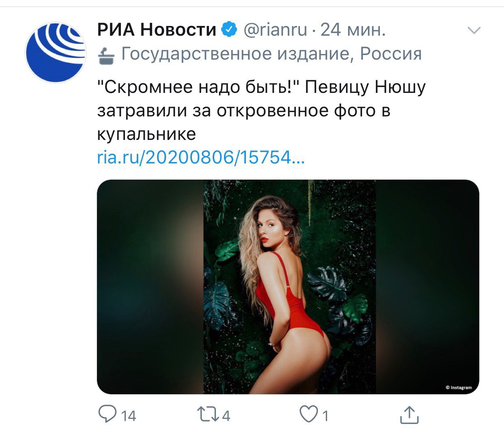Click the blurred left side of the image

tap(150, 287)
